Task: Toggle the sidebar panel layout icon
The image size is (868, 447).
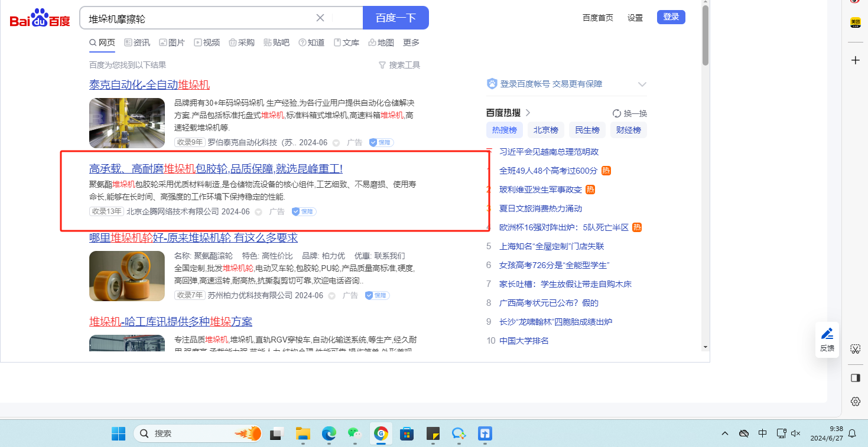Action: point(855,378)
